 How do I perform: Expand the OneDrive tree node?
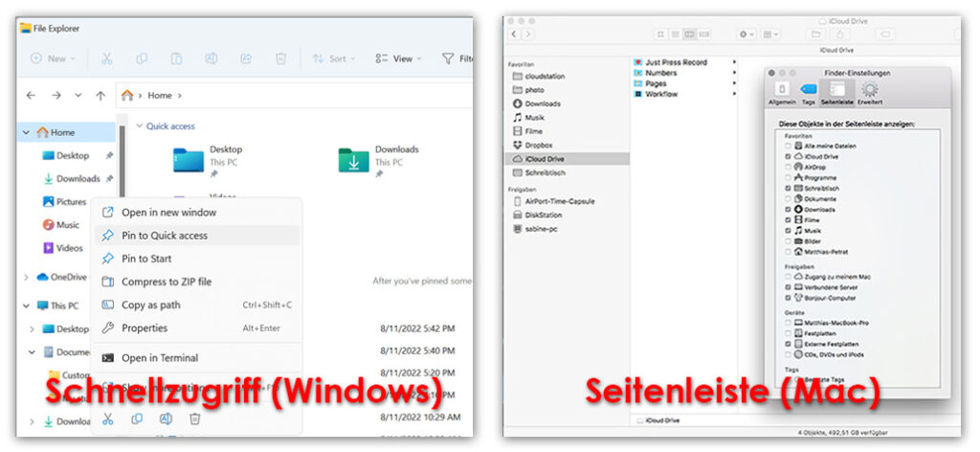point(26,277)
